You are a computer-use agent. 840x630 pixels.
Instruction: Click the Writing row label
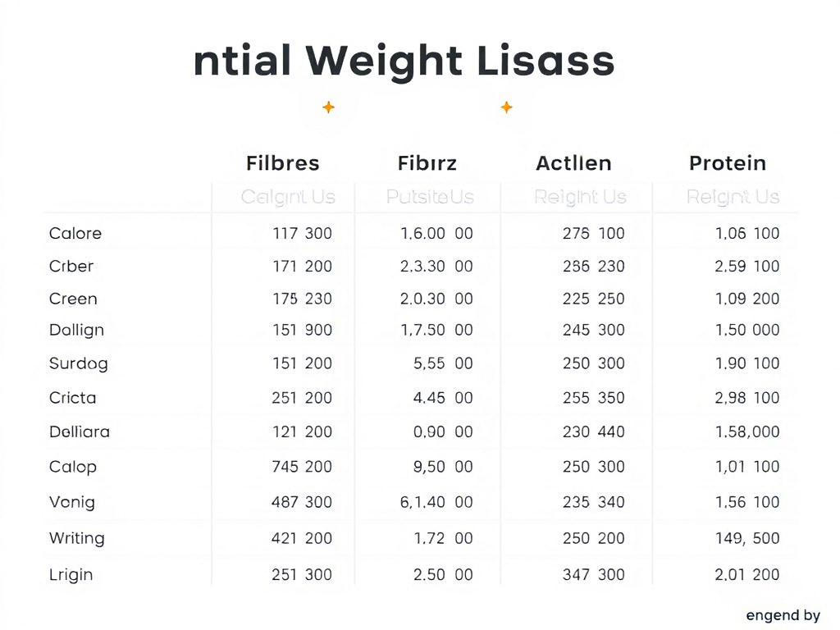point(76,538)
